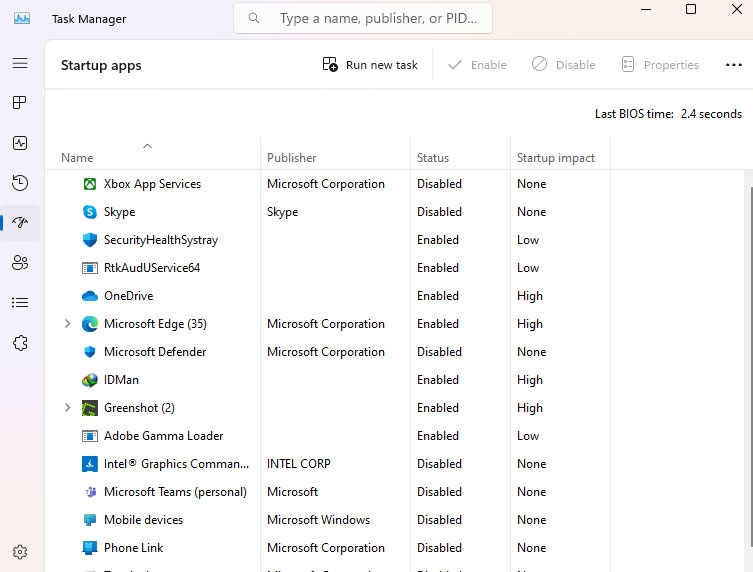The height and width of the screenshot is (572, 753).
Task: Open the App history page icon
Action: (20, 183)
